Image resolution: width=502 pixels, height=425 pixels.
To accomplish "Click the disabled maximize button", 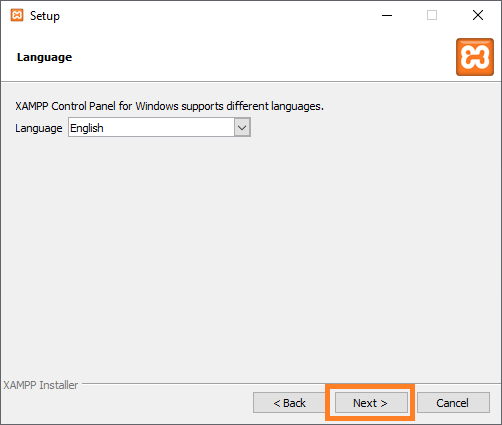I will point(432,15).
